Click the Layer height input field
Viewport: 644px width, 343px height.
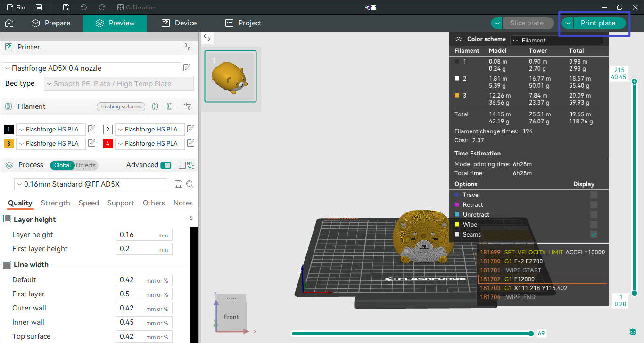[x=144, y=235]
